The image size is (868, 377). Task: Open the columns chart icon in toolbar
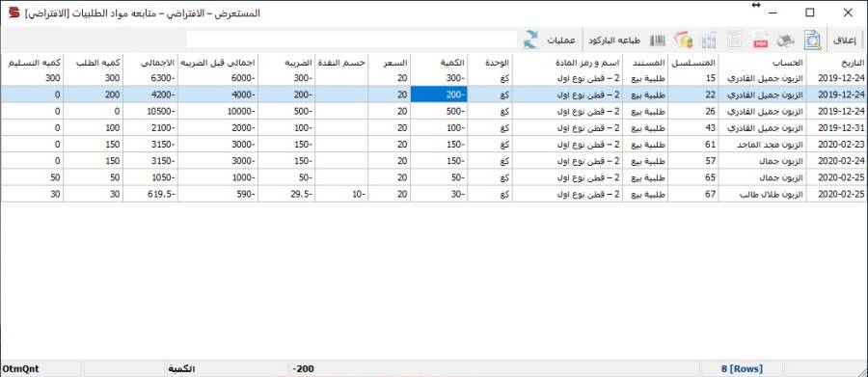tap(709, 40)
